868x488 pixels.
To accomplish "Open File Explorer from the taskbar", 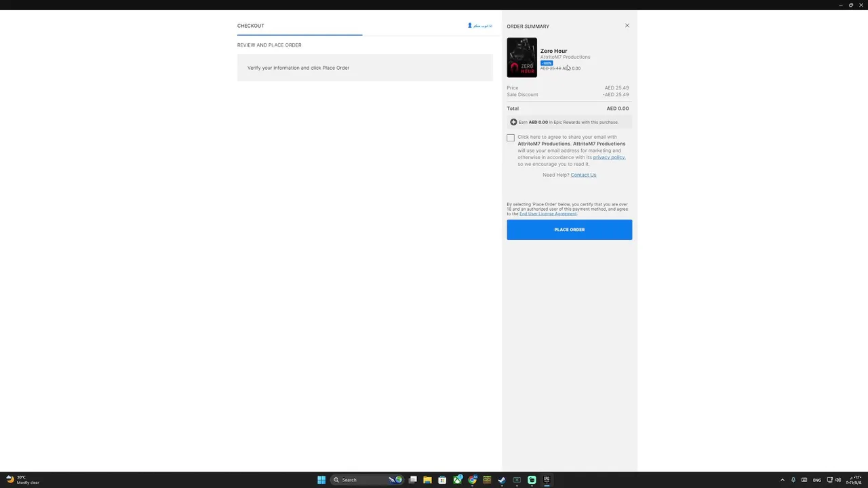I will click(x=427, y=480).
